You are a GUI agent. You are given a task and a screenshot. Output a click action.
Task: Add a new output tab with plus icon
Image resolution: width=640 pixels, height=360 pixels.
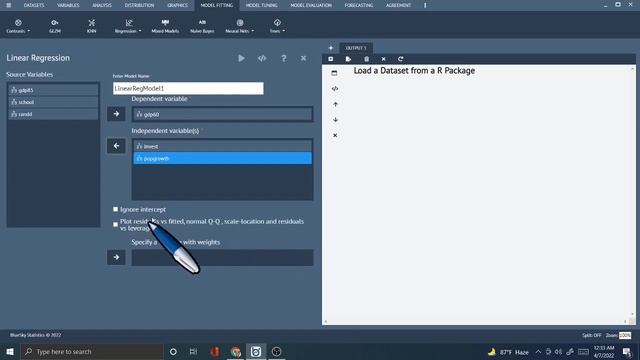click(x=331, y=48)
